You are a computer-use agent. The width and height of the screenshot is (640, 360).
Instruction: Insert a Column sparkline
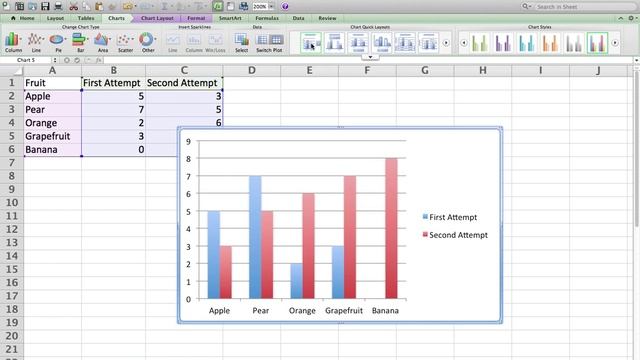point(194,42)
